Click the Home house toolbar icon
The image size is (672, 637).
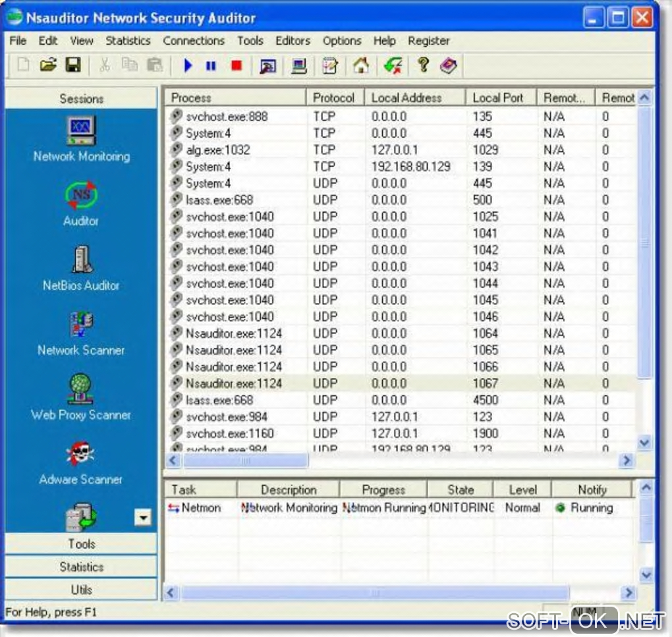pyautogui.click(x=361, y=66)
